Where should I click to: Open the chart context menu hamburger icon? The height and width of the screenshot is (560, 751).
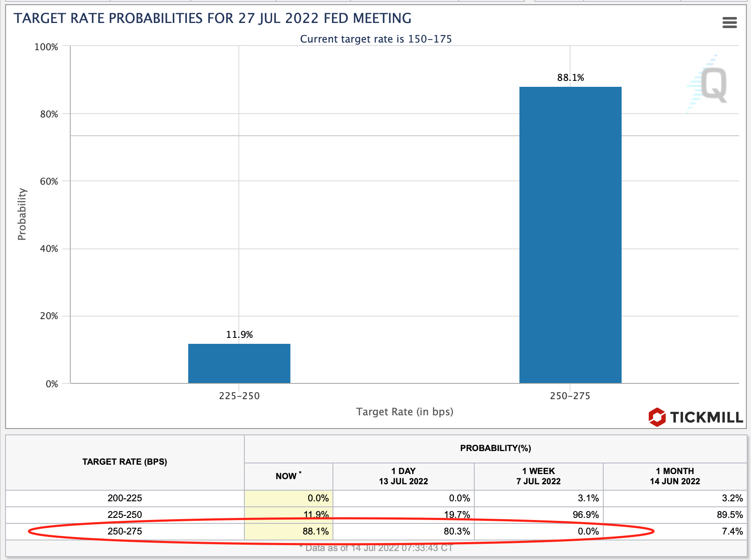(x=730, y=23)
